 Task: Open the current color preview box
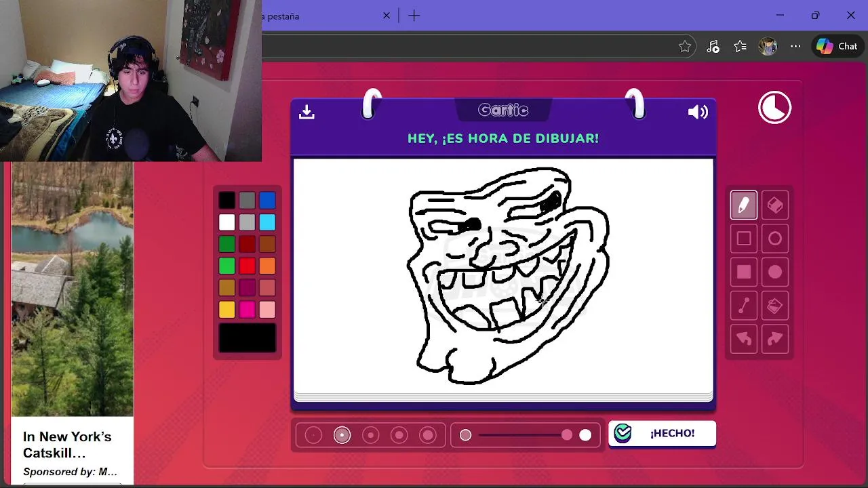pyautogui.click(x=248, y=338)
